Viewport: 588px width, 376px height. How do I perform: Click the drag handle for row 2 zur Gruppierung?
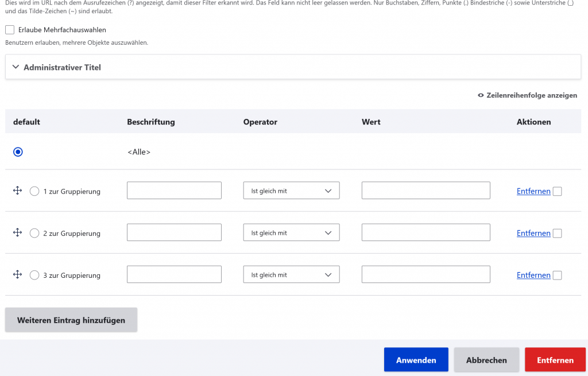[x=17, y=232]
